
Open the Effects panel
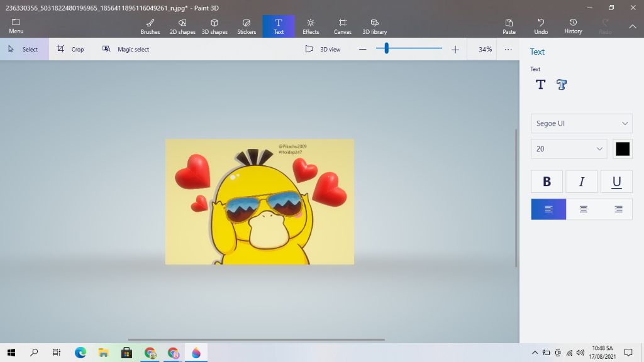click(x=311, y=26)
